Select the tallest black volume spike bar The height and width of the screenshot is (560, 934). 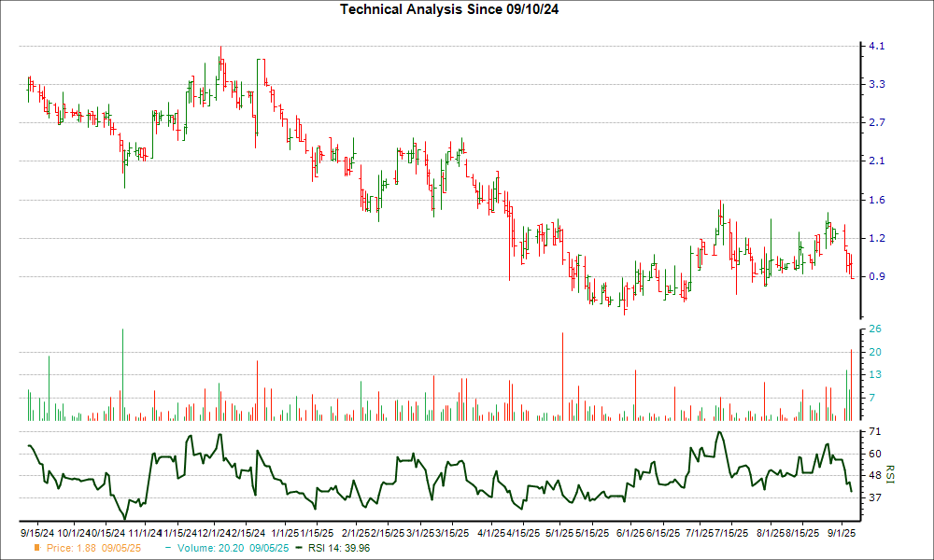tap(124, 373)
